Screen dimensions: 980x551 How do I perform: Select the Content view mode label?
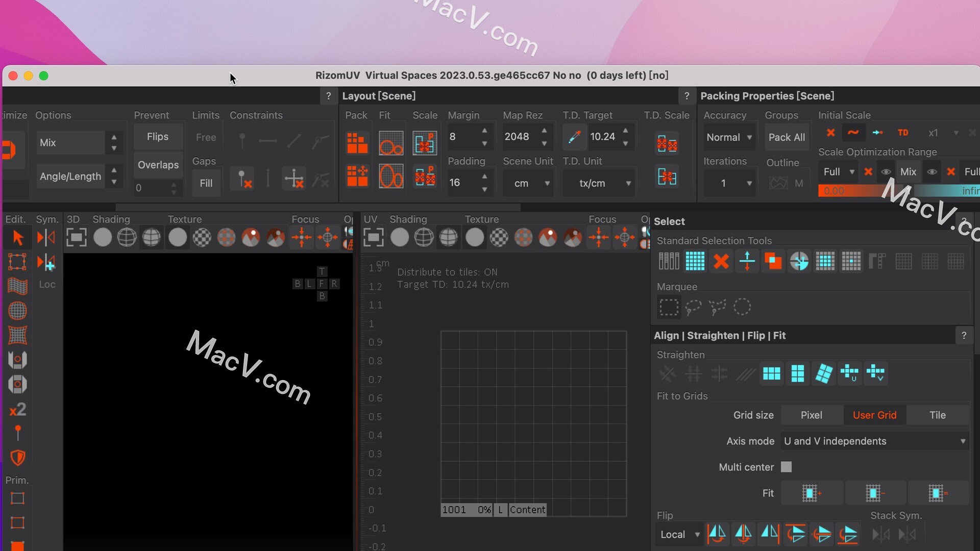(527, 509)
